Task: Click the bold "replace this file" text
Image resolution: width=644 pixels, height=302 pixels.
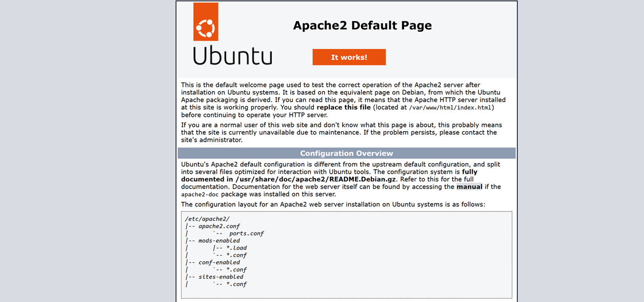Action: coord(343,107)
